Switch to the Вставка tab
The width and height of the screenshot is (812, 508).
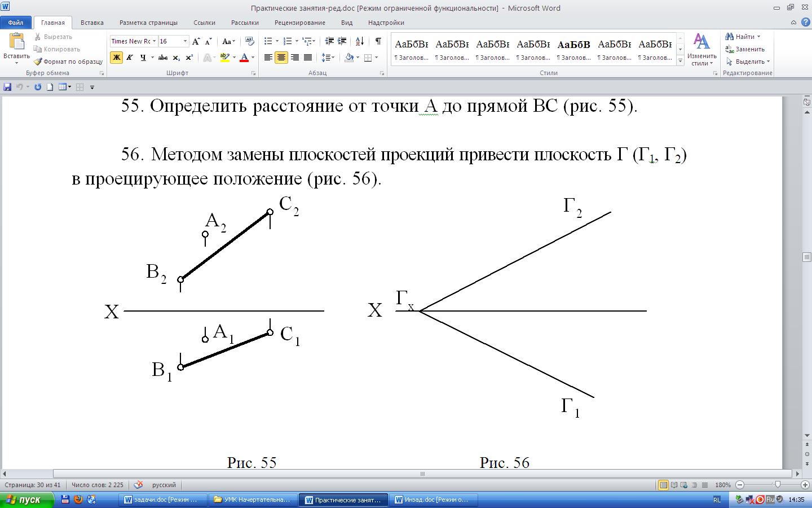(x=92, y=23)
